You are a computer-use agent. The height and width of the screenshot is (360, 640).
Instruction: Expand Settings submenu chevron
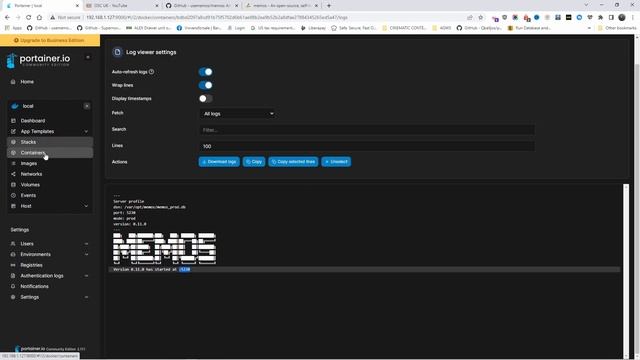coord(86,297)
